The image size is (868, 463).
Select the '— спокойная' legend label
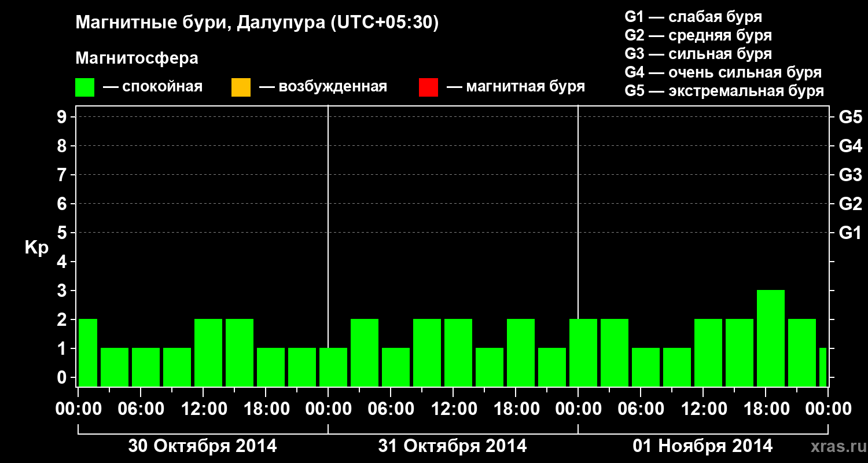(153, 87)
